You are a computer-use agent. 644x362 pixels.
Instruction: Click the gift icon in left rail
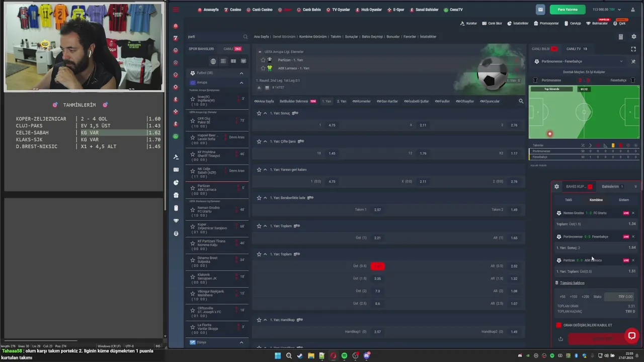pyautogui.click(x=176, y=195)
